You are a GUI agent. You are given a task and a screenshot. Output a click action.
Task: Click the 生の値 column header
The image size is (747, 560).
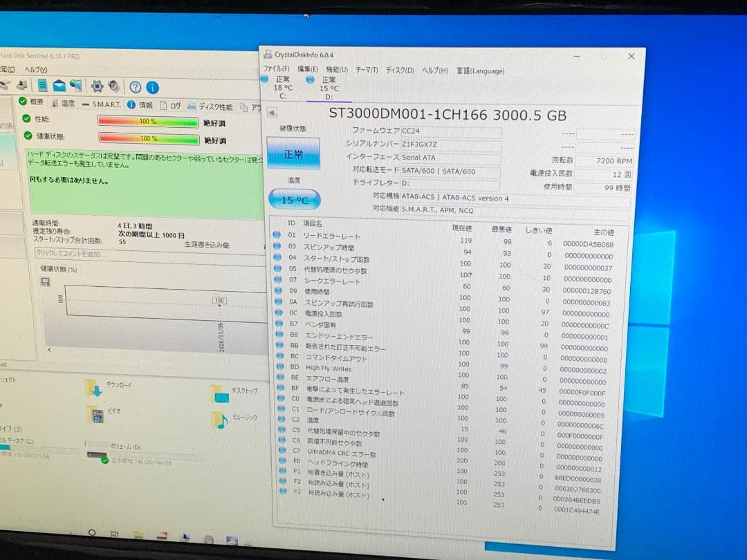coord(604,232)
